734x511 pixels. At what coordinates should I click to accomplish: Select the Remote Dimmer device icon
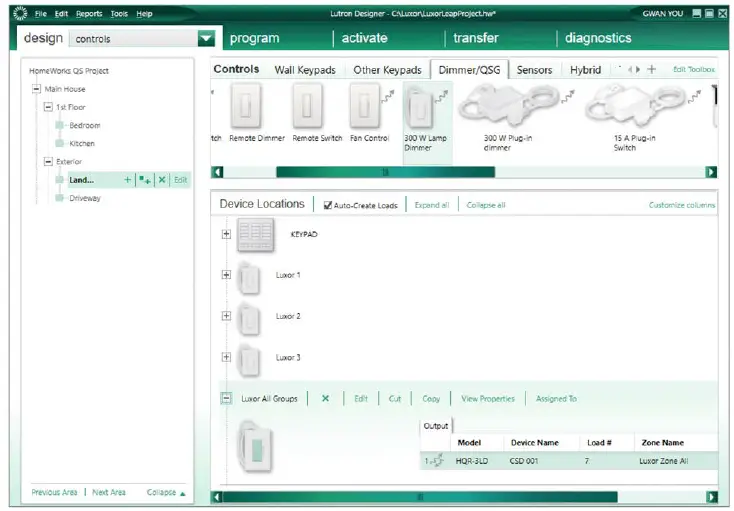click(x=245, y=106)
